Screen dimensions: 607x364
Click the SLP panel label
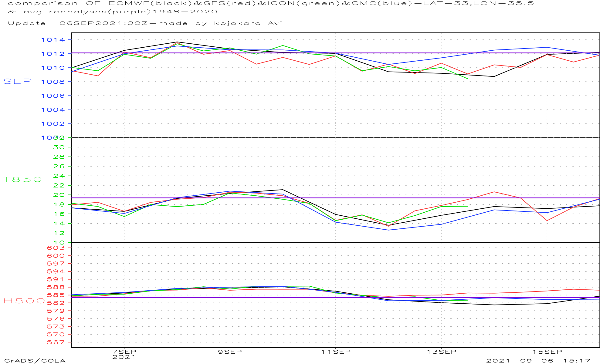click(x=18, y=81)
